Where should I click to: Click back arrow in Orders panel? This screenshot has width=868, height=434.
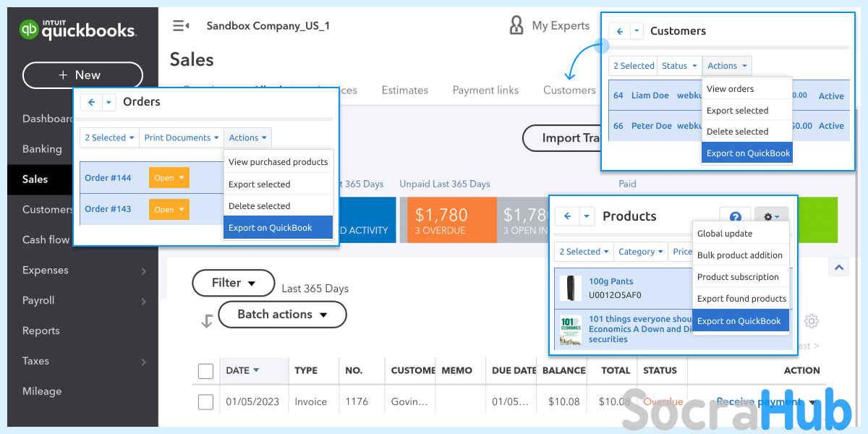[x=91, y=102]
